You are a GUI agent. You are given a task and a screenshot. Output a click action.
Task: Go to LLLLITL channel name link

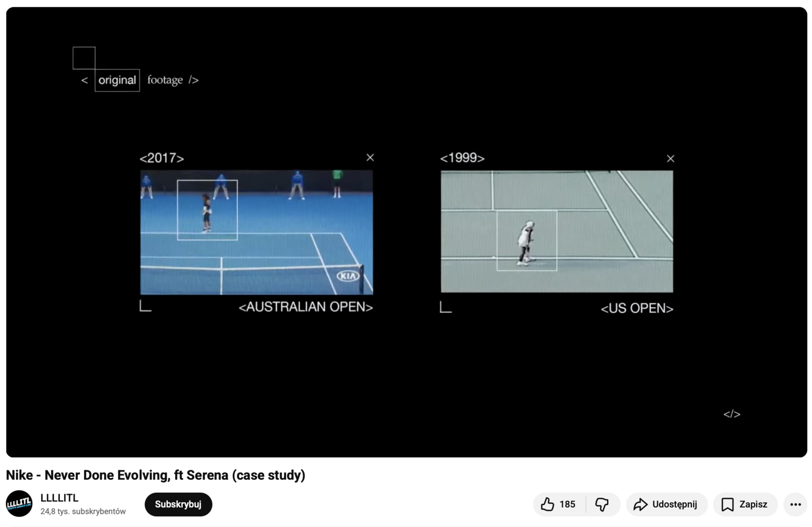(59, 498)
